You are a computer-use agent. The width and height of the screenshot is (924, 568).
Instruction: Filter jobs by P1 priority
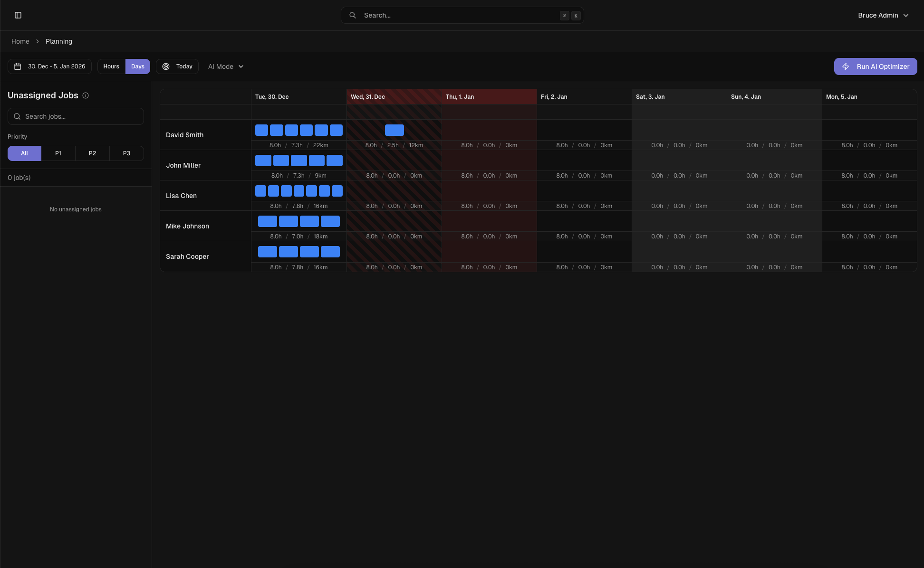pos(58,153)
